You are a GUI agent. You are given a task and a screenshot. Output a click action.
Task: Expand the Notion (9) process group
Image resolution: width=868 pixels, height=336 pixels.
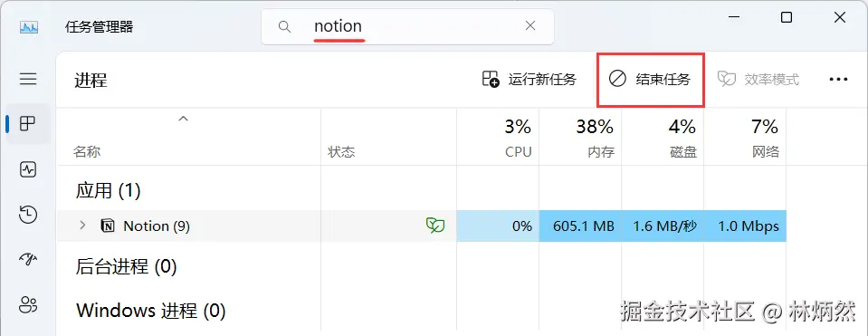pyautogui.click(x=82, y=226)
